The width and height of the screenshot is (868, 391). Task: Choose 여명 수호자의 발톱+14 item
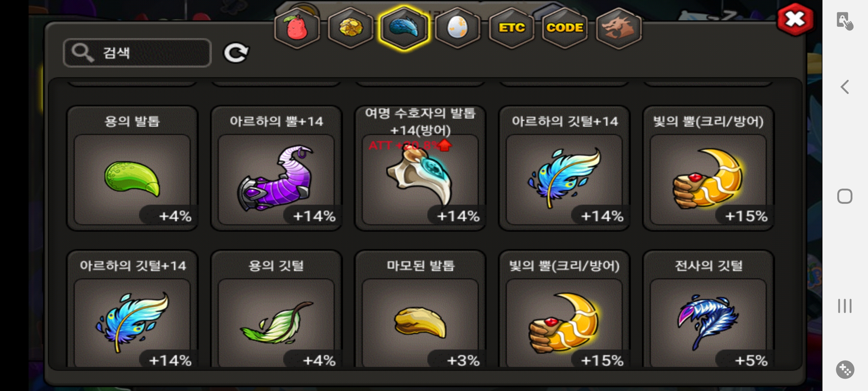(x=420, y=168)
